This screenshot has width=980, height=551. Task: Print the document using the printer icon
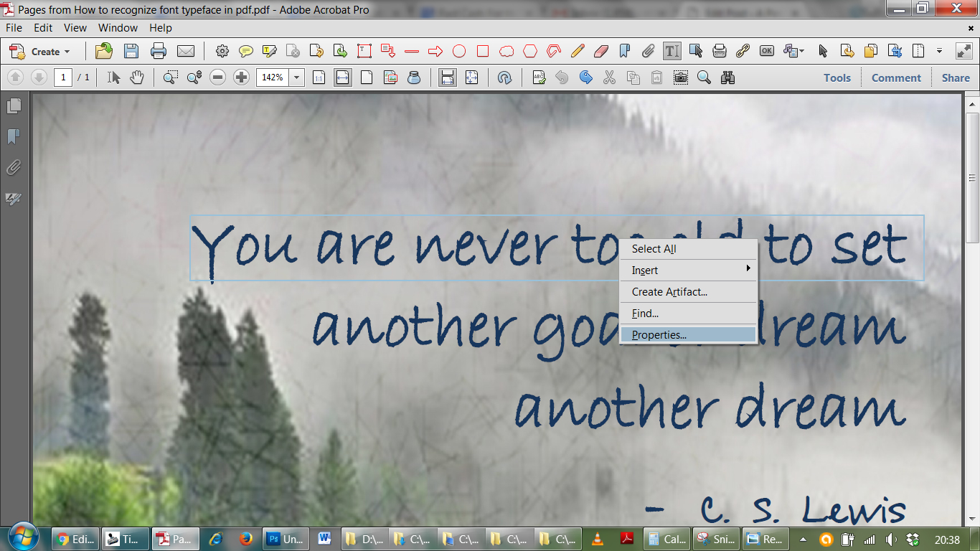point(159,51)
